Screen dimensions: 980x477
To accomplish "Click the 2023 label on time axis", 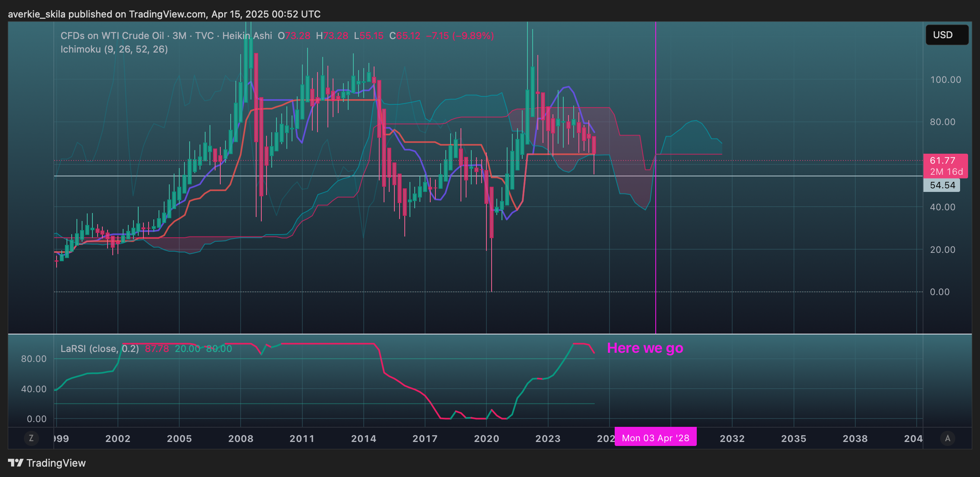I will 548,438.
